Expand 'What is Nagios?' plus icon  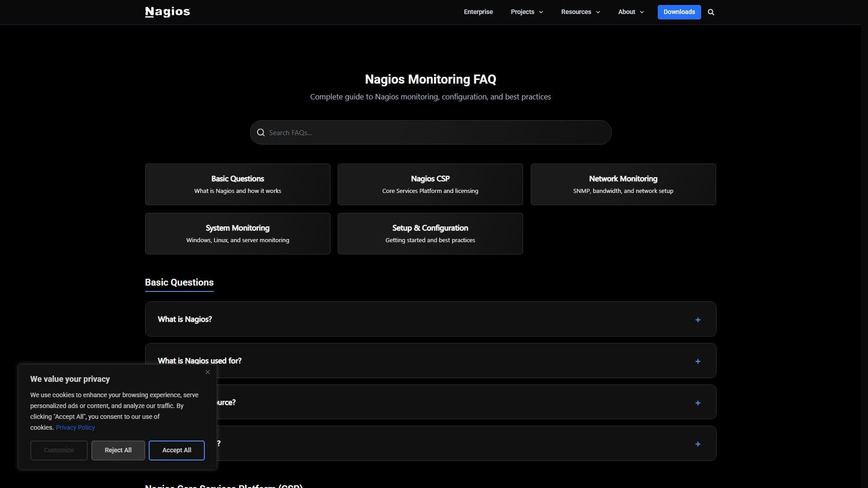coord(698,320)
